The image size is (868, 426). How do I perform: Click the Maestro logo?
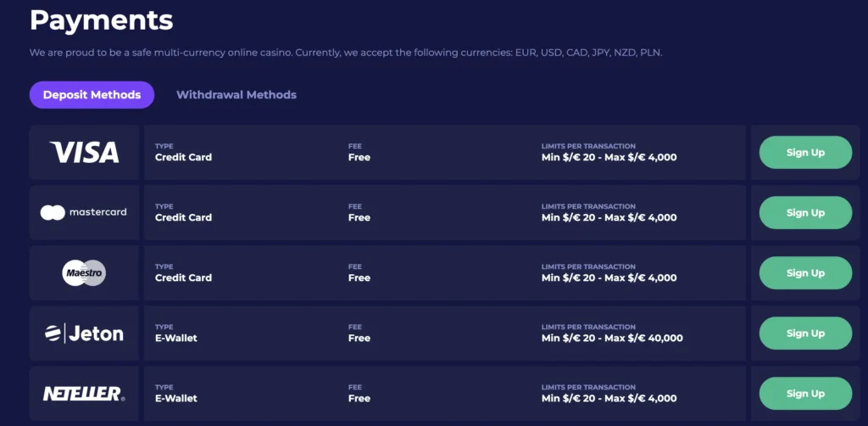[x=84, y=272]
